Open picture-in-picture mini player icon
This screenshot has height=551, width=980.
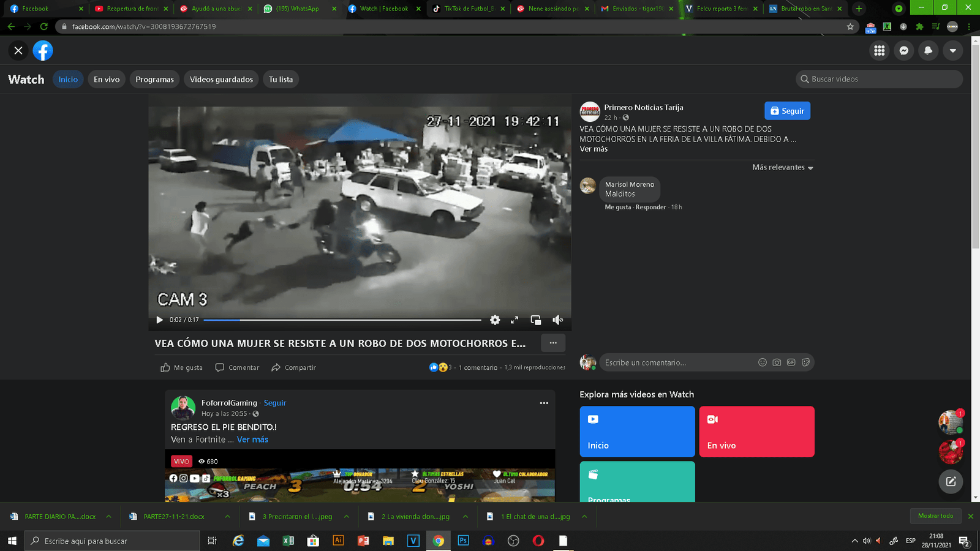(535, 320)
